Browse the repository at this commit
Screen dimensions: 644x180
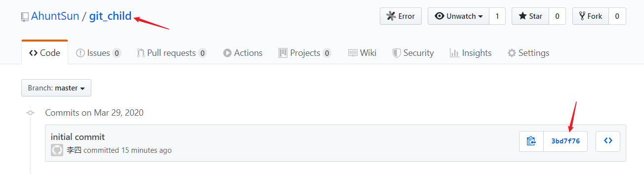point(608,141)
